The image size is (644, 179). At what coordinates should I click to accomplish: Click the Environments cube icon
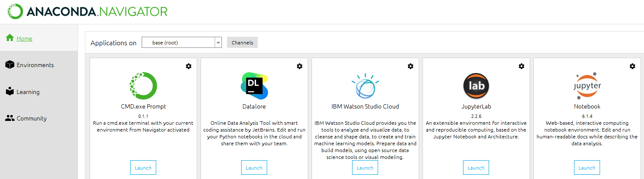(x=10, y=65)
